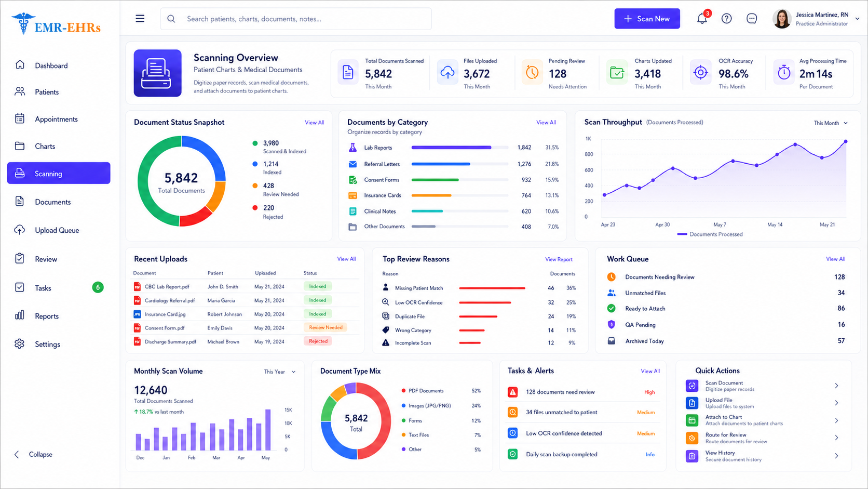Open the notifications bell
This screenshot has width=868, height=489.
[702, 19]
